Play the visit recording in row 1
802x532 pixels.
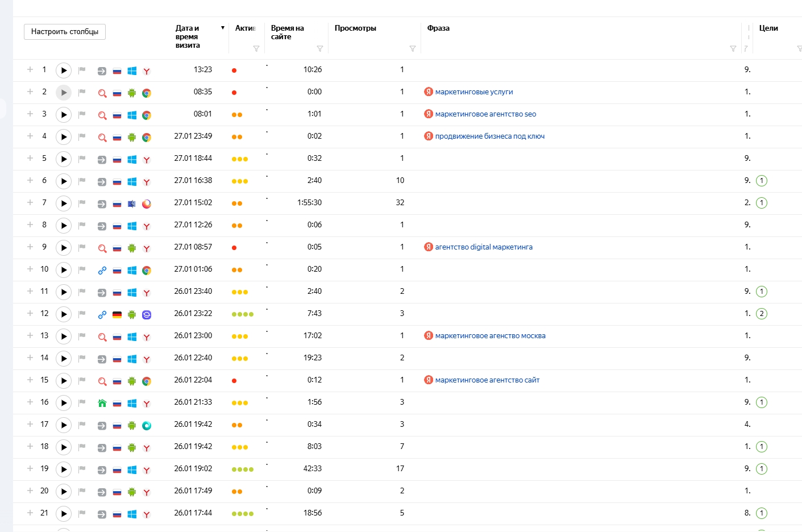pyautogui.click(x=64, y=70)
